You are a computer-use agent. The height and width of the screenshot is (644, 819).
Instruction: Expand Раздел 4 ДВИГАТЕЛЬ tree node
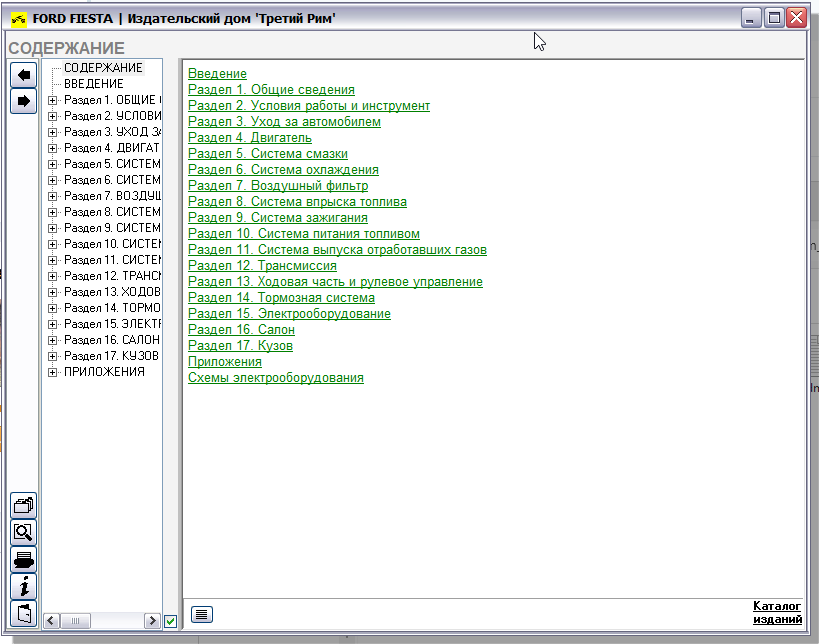[x=52, y=148]
